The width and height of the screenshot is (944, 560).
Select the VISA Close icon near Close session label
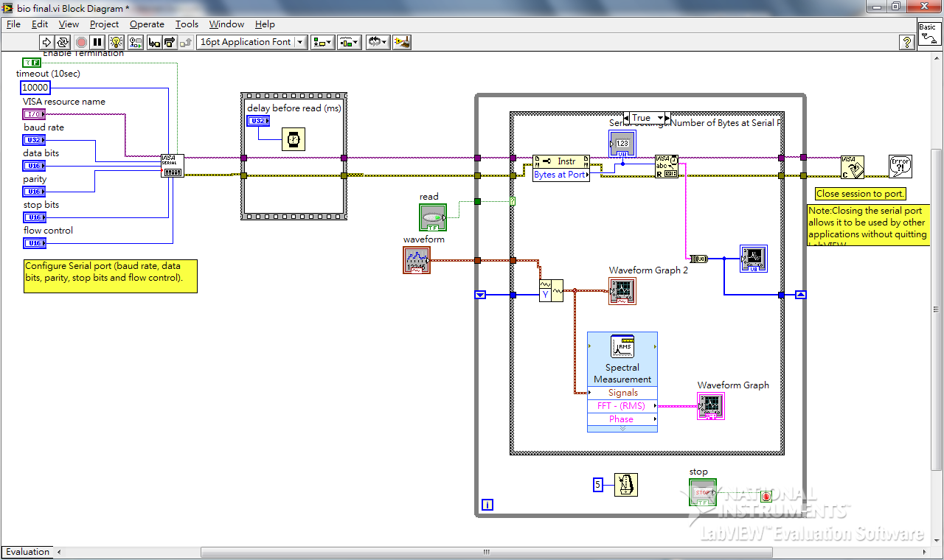(x=853, y=167)
